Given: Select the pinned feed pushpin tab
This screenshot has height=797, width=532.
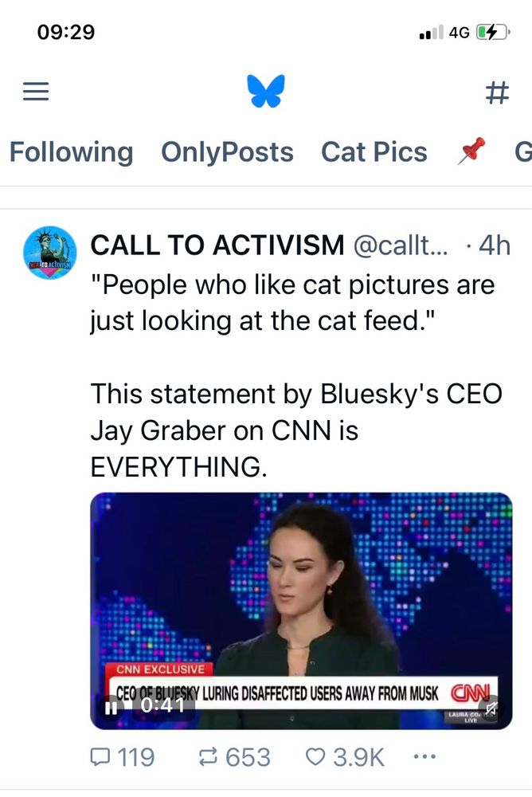Looking at the screenshot, I should point(471,151).
